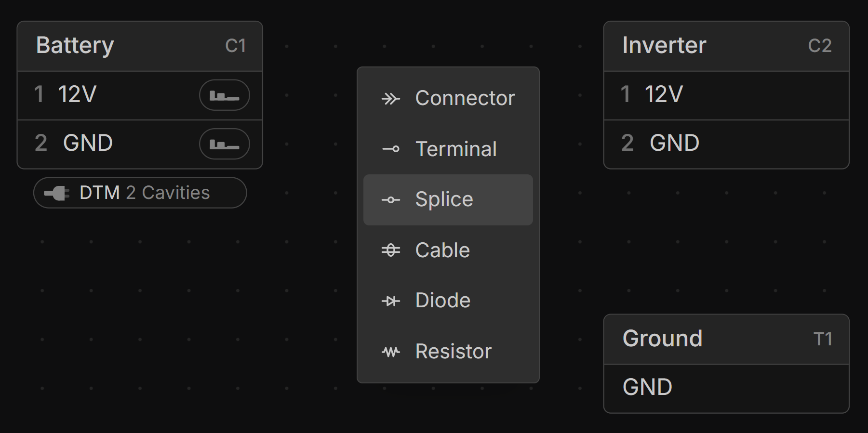The image size is (868, 433).
Task: Click the Inverter GND pin row
Action: coord(726,144)
